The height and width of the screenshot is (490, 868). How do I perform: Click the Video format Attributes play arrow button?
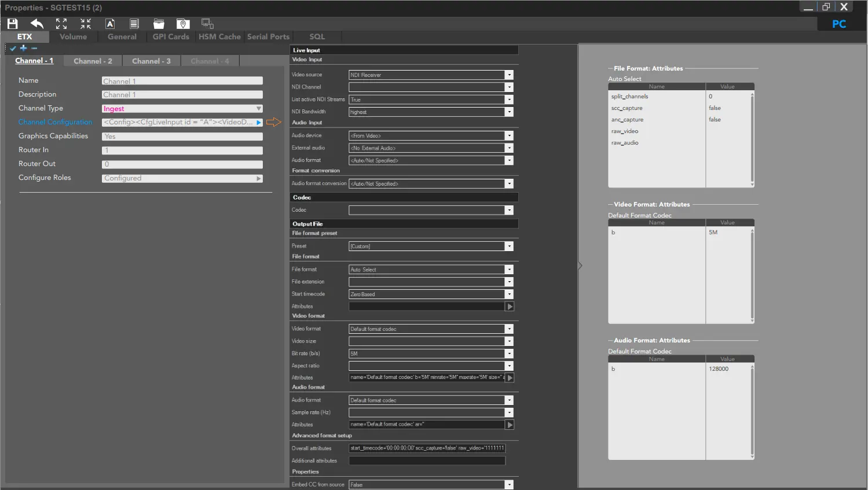(x=510, y=378)
